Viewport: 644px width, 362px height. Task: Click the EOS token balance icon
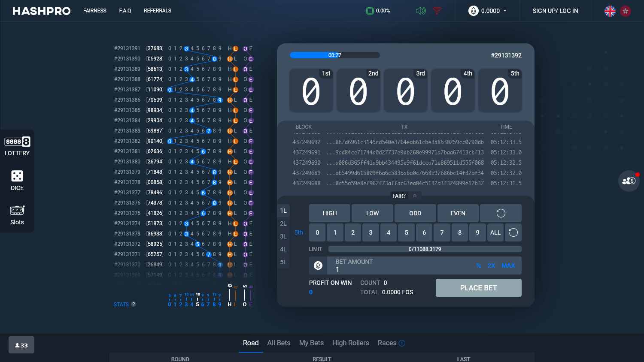(x=474, y=11)
